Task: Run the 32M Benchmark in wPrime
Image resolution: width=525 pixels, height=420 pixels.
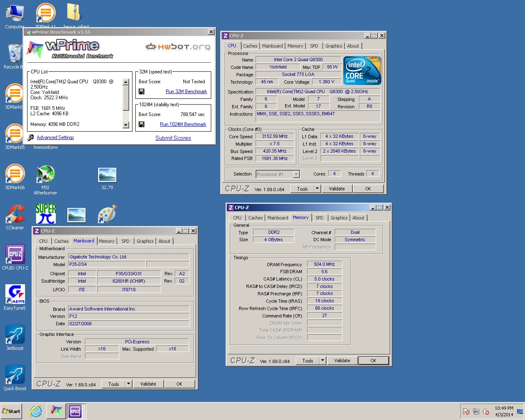Action: point(186,91)
